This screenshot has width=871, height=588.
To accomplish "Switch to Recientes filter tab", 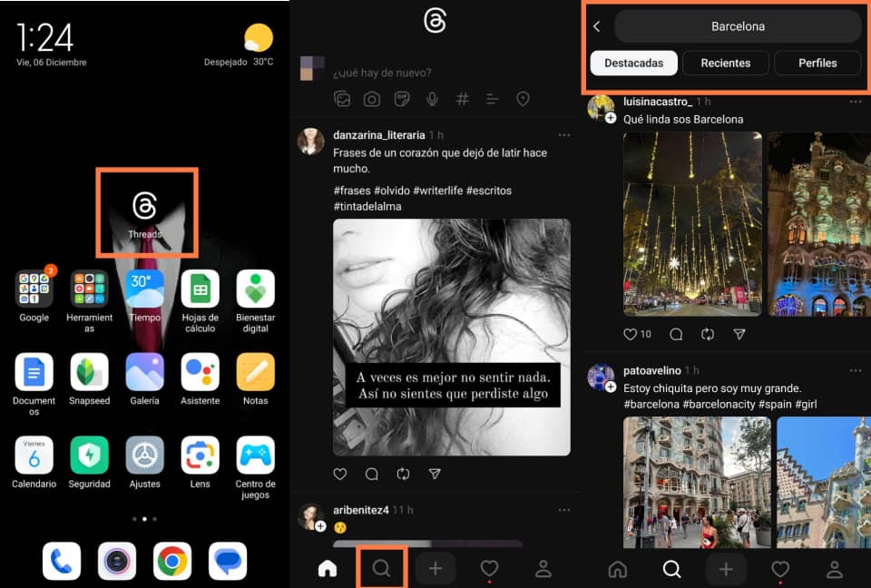I will tap(726, 63).
